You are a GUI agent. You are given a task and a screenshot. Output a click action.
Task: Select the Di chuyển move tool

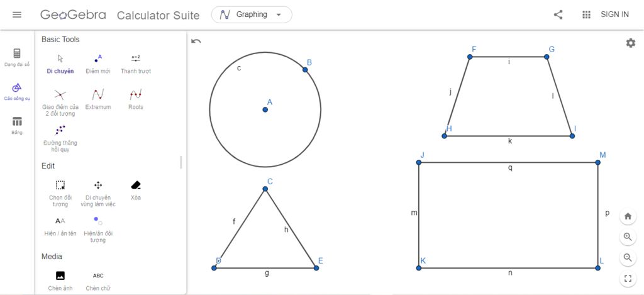click(60, 62)
